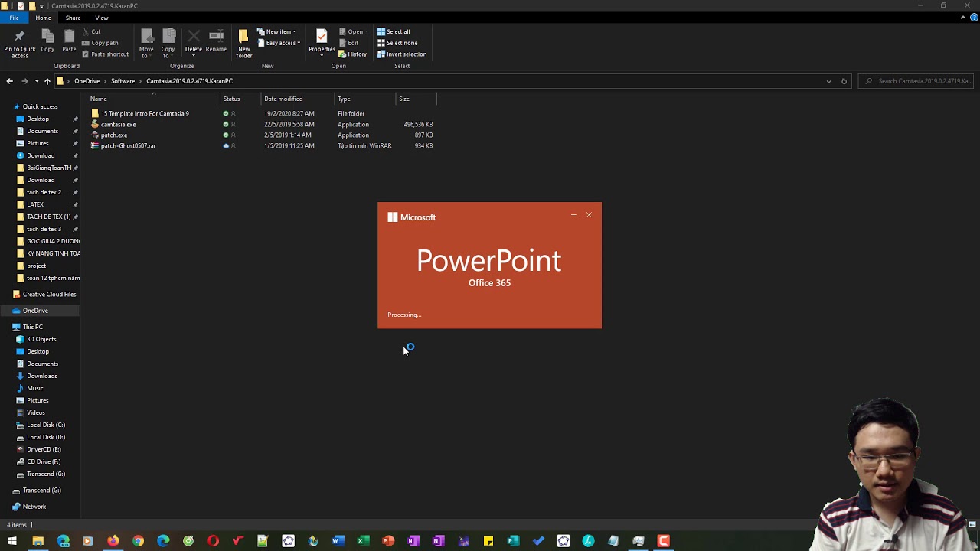
Task: Open Firefox from the taskbar
Action: click(x=113, y=541)
